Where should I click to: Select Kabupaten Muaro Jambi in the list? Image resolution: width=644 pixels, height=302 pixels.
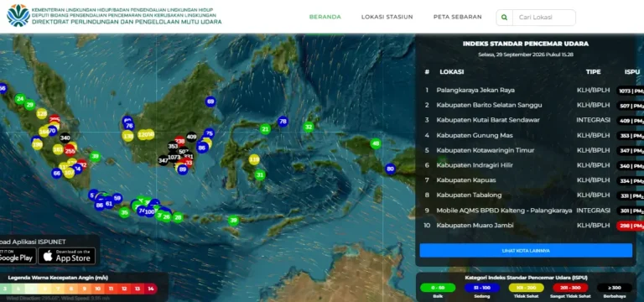tap(475, 225)
